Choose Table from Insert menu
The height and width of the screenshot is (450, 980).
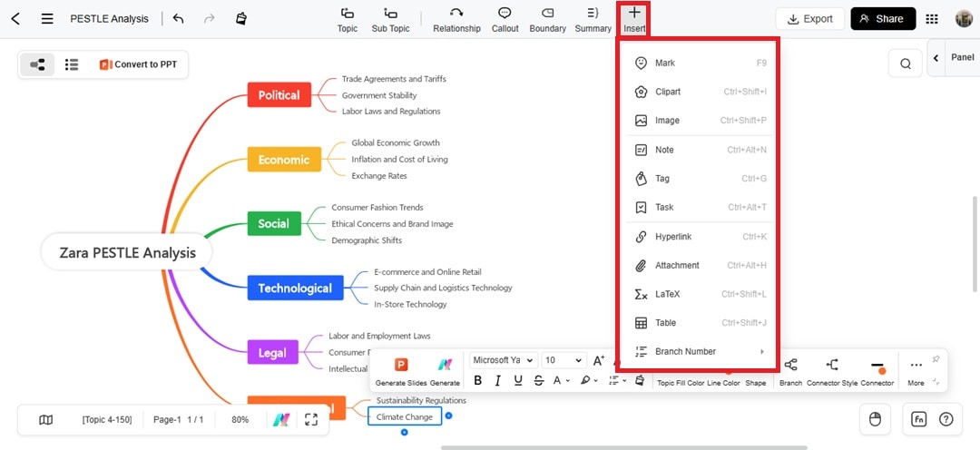click(x=700, y=323)
